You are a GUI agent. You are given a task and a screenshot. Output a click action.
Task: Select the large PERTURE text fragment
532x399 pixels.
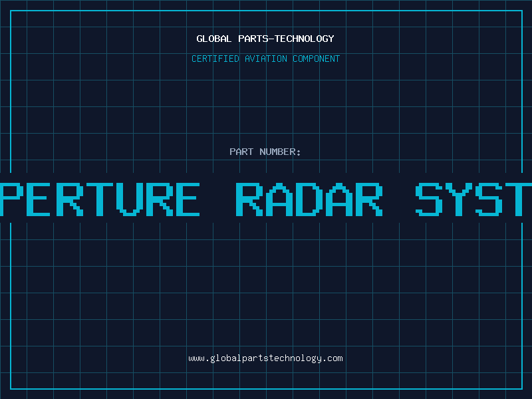click(x=100, y=199)
